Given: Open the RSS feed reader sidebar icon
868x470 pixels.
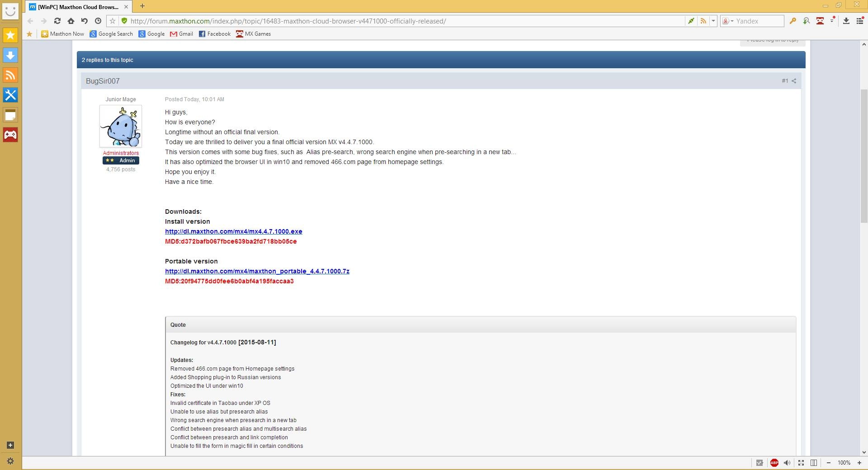Looking at the screenshot, I should [x=10, y=75].
